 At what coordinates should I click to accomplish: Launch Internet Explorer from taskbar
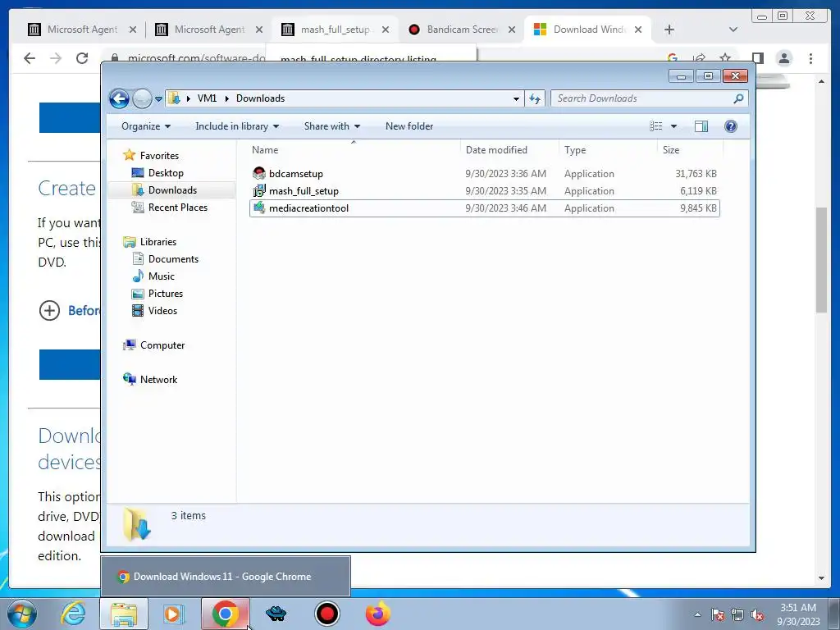pyautogui.click(x=73, y=614)
